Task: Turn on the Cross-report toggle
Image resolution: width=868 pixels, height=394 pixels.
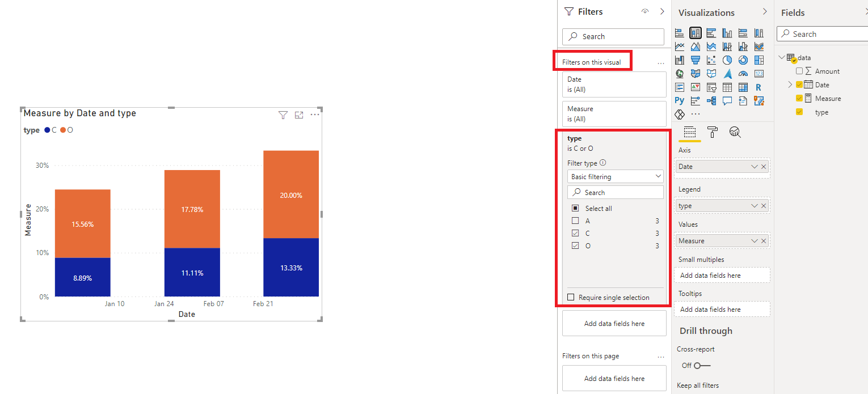Action: [702, 366]
